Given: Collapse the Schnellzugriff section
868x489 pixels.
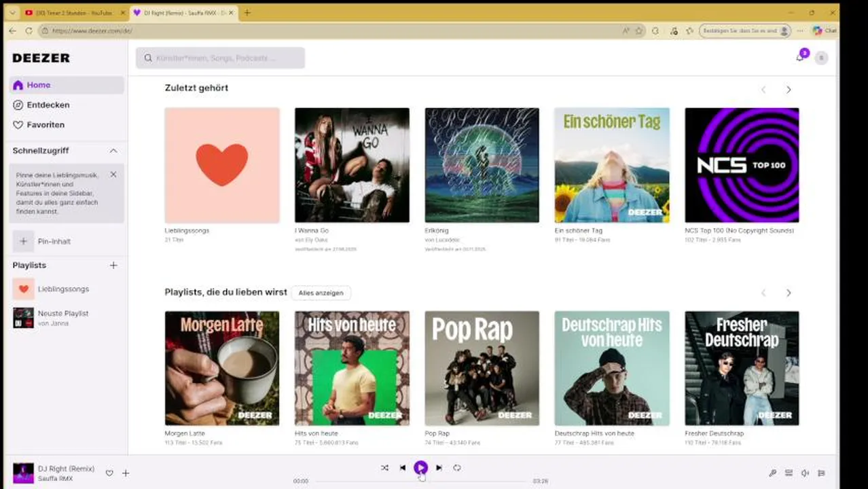Looking at the screenshot, I should pos(113,151).
